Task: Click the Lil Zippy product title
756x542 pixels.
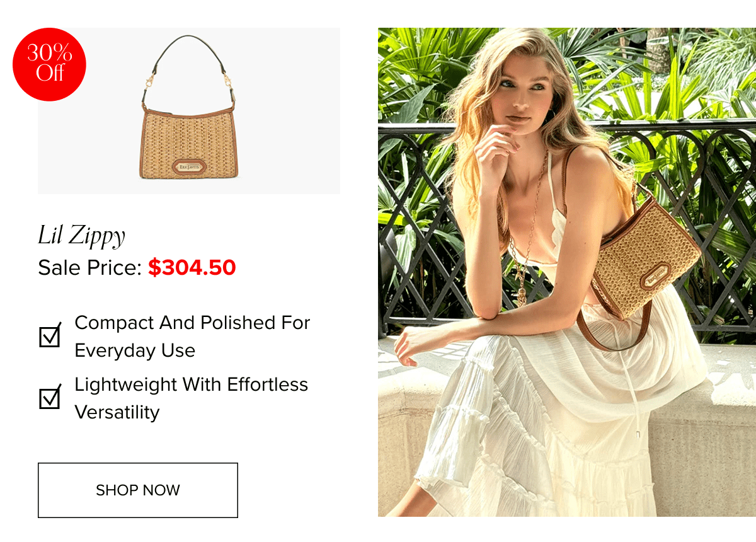Action: point(81,236)
